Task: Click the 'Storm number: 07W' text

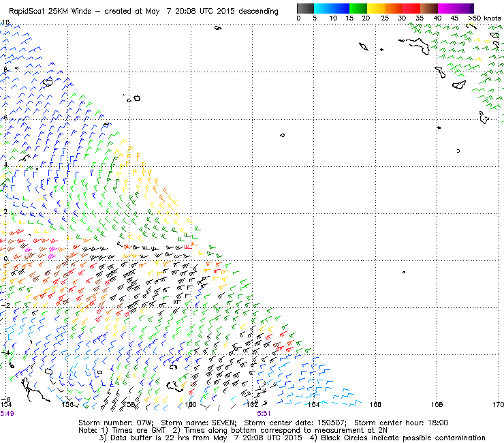Action: [116, 423]
